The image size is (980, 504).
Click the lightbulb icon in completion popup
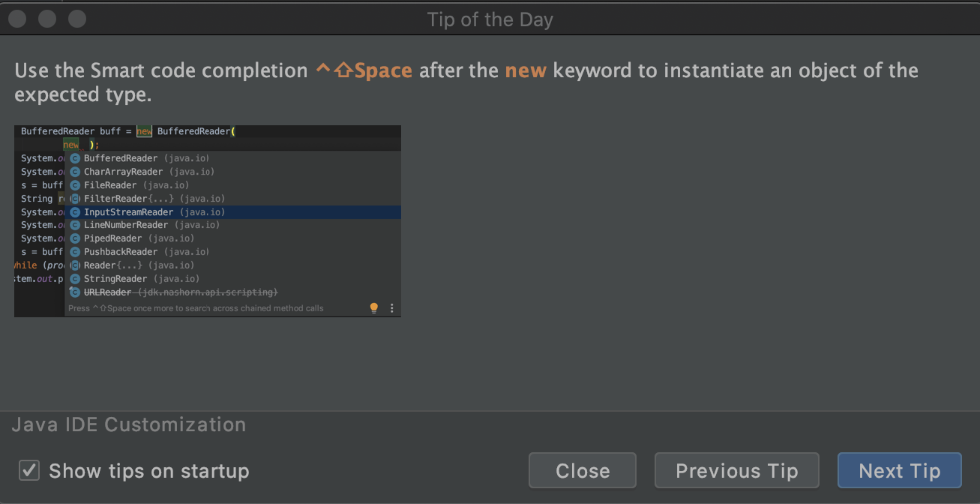click(x=374, y=308)
